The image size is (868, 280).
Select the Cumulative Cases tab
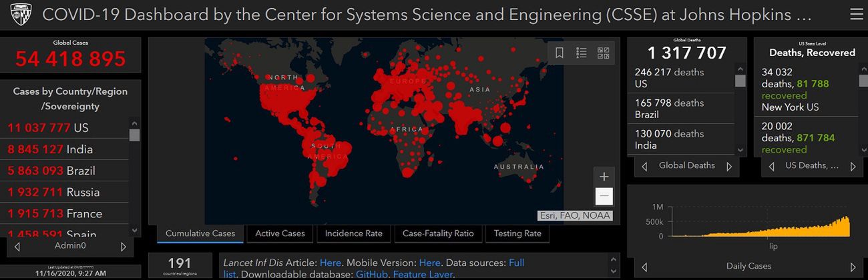[200, 233]
